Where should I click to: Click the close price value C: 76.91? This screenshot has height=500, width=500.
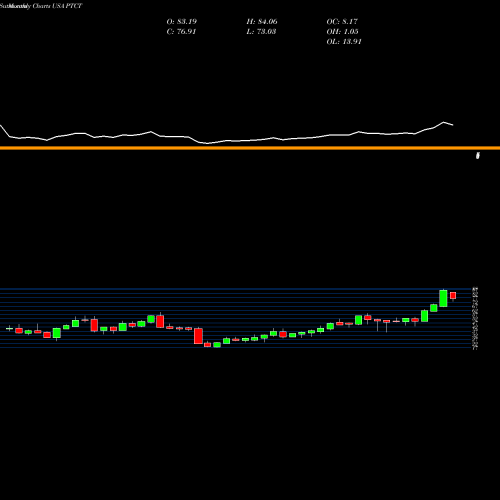181,32
